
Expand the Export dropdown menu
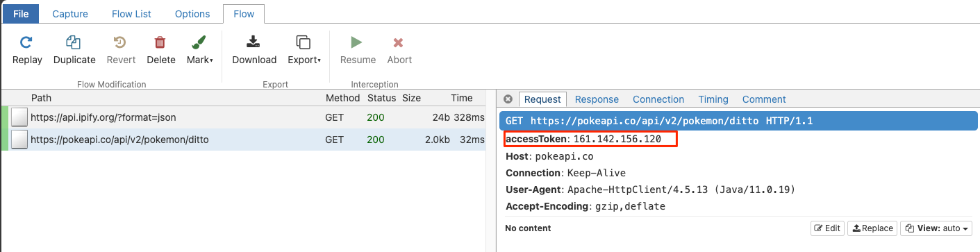click(x=304, y=51)
